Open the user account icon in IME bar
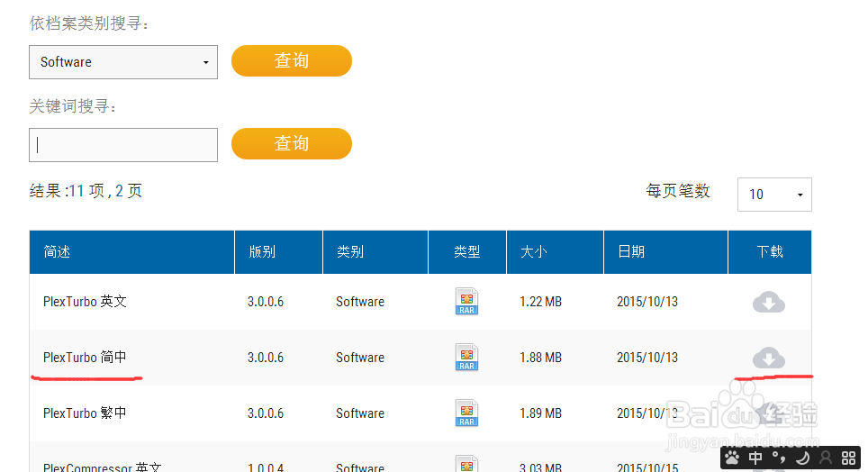 [826, 458]
